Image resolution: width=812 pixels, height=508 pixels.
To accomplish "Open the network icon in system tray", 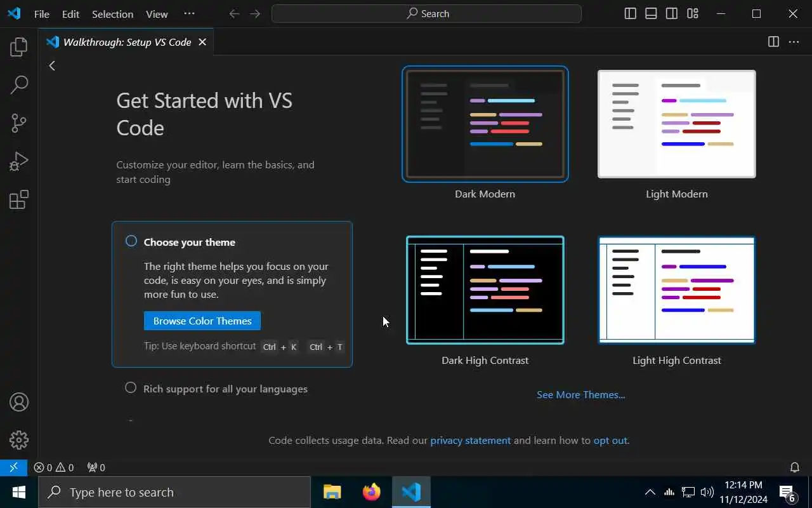I will [688, 492].
